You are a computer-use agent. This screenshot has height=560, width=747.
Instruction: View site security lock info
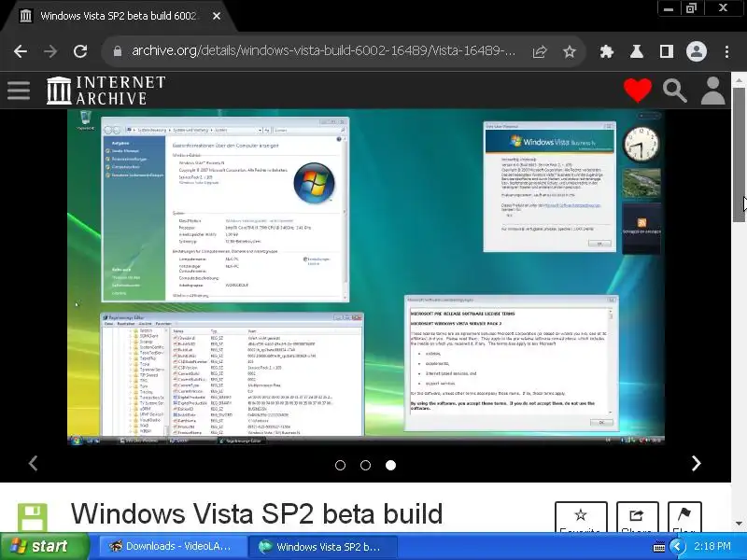[118, 51]
